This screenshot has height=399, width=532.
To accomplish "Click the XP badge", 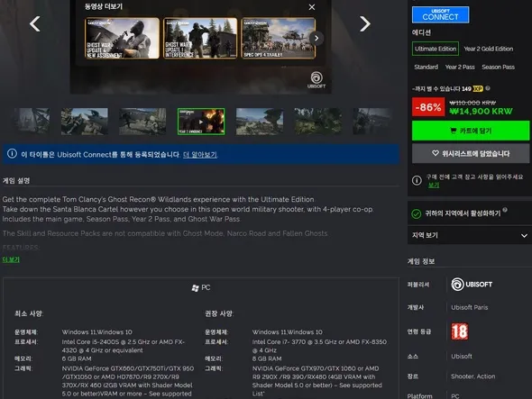I will click(x=478, y=89).
